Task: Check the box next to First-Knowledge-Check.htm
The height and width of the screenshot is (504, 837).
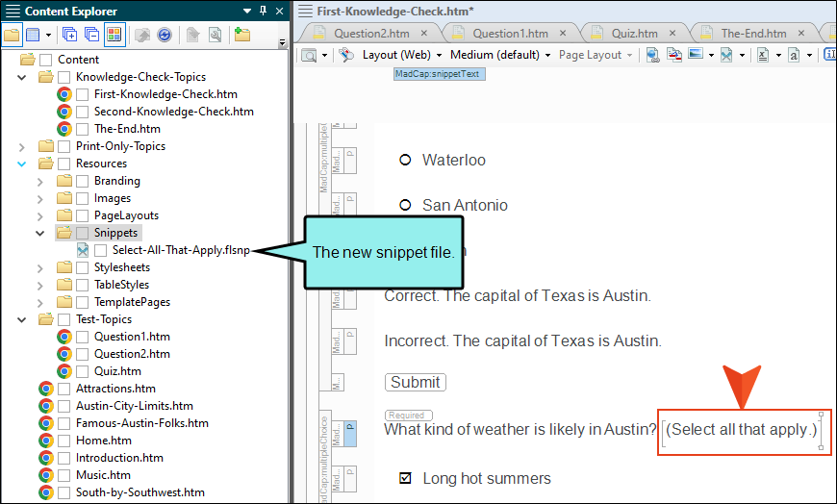Action: click(83, 94)
